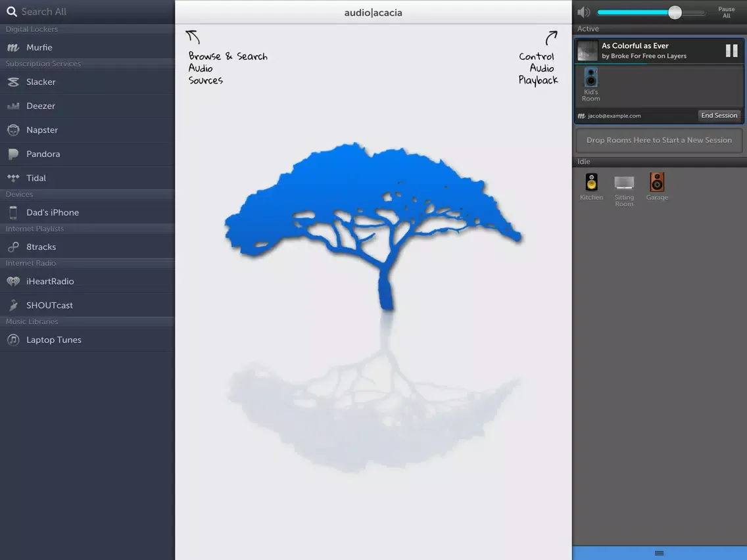Open 8tracks internet playlists
Viewport: 747px width, 560px height.
coord(87,246)
